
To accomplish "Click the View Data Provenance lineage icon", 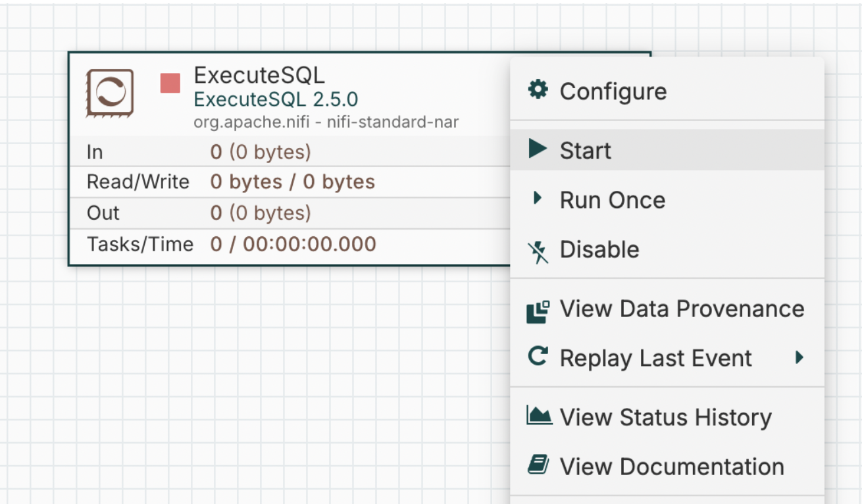I will coord(538,309).
